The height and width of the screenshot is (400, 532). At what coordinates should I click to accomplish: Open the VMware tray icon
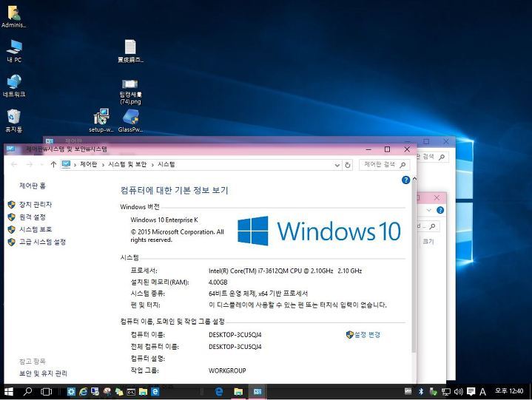[408, 391]
